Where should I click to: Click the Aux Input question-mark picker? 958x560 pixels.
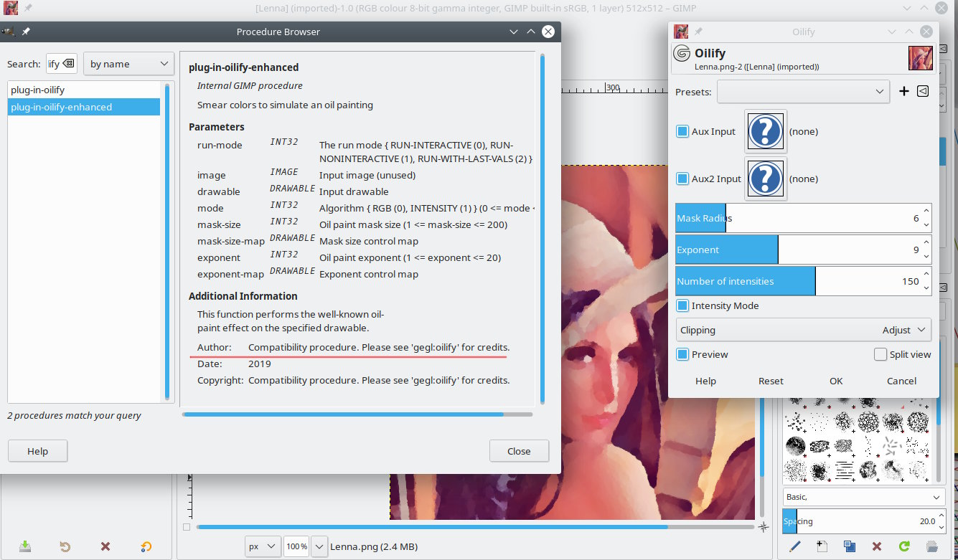pos(766,131)
